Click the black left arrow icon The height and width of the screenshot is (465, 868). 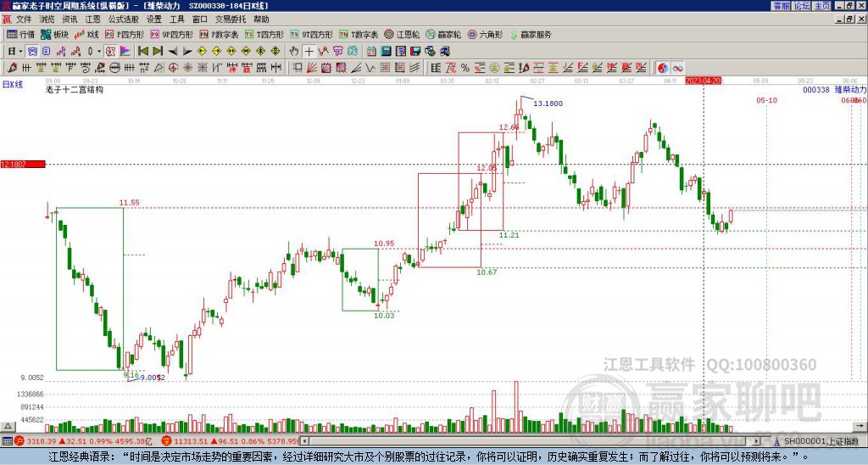coord(173,52)
